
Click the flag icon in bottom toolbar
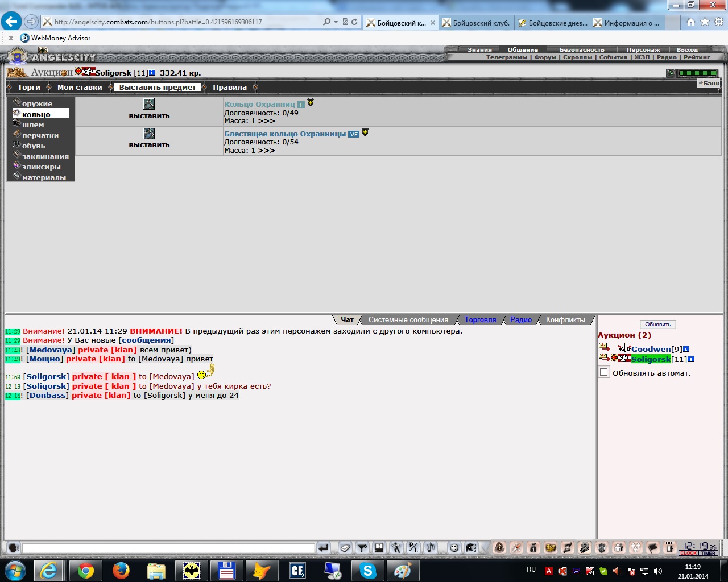[653, 548]
